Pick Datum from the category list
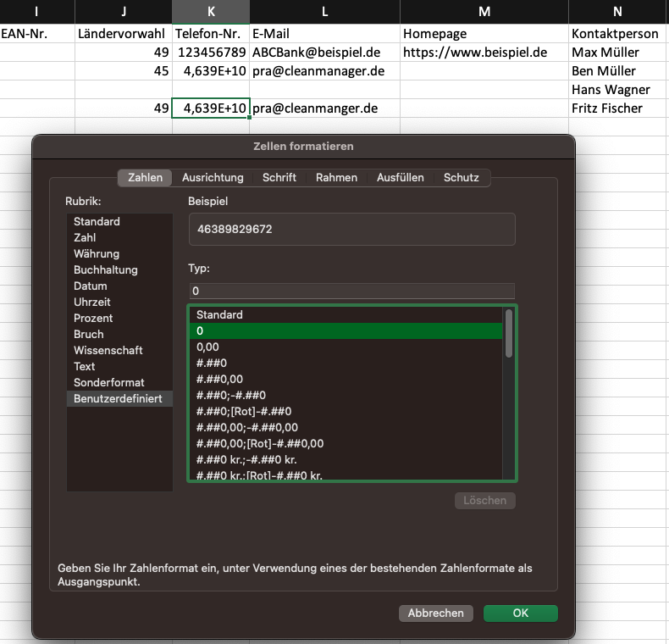 (x=91, y=286)
